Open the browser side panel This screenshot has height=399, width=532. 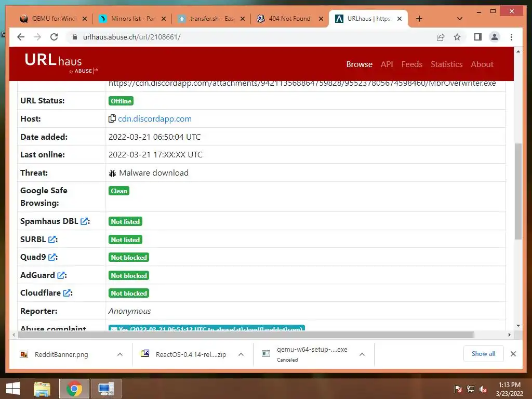pyautogui.click(x=478, y=37)
